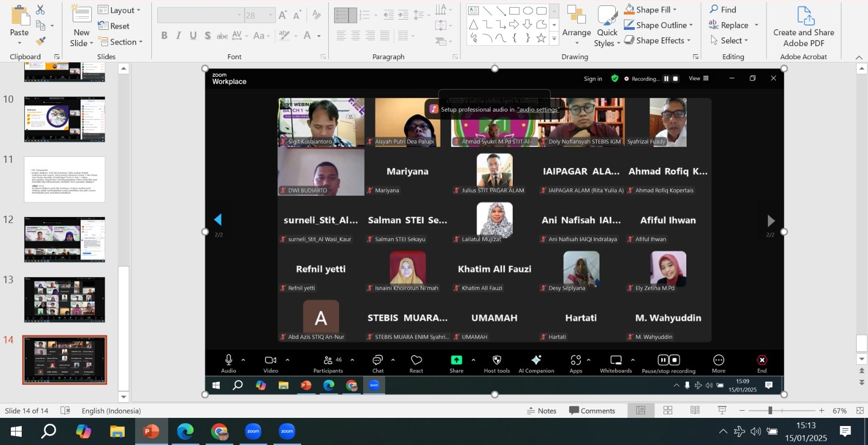
Task: Click the Reset slide button
Action: [114, 26]
